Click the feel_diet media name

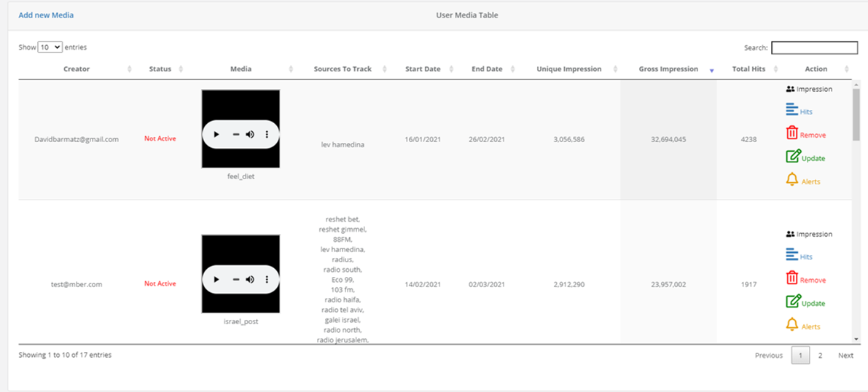tap(241, 176)
